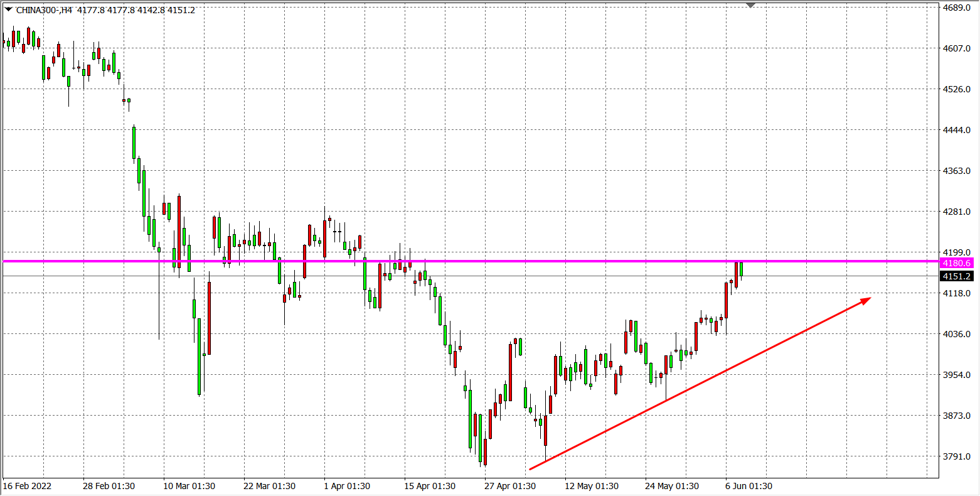
Task: Click the 10 Mar 01:30 time label
Action: point(189,487)
